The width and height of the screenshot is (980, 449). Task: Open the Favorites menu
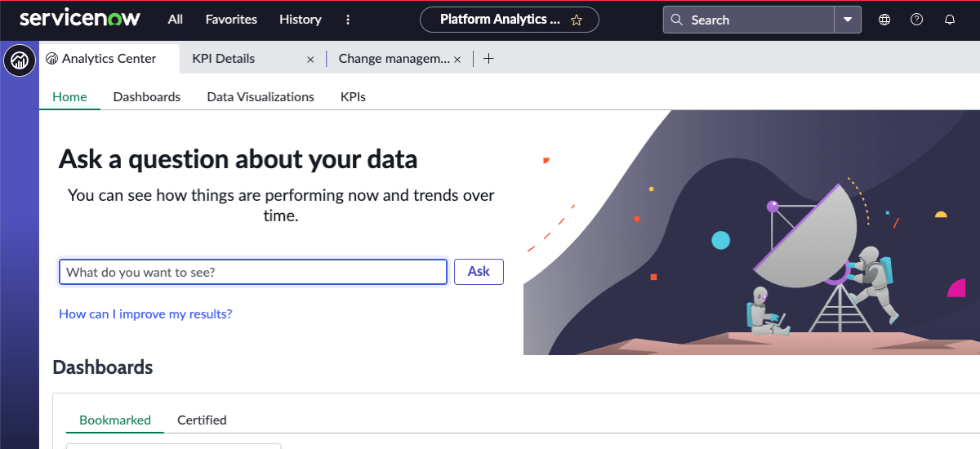click(x=231, y=20)
